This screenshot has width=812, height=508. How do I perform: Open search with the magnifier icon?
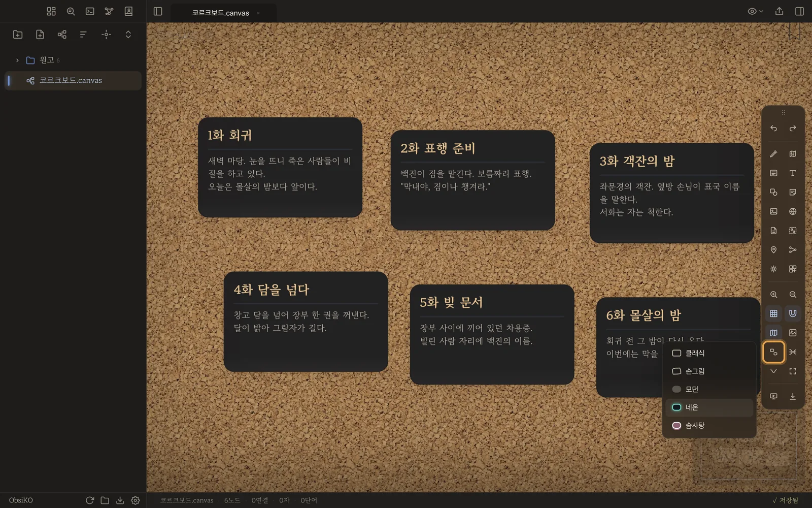click(71, 11)
